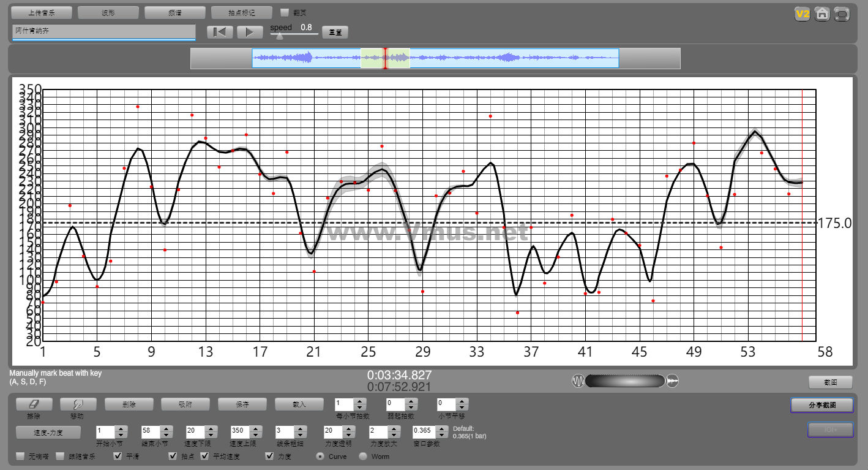Increase the 每小节拍数 stepper value
Screen dimensions: 868x470
click(x=359, y=401)
